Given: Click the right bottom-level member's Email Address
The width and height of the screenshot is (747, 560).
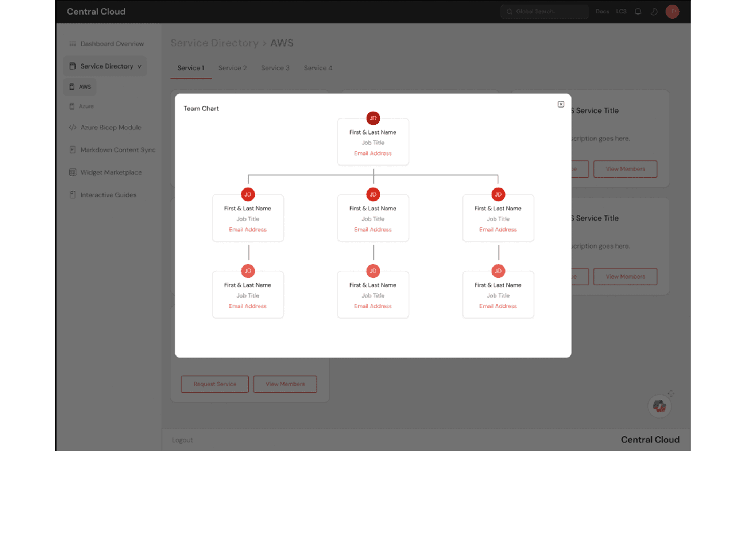Looking at the screenshot, I should tap(498, 306).
